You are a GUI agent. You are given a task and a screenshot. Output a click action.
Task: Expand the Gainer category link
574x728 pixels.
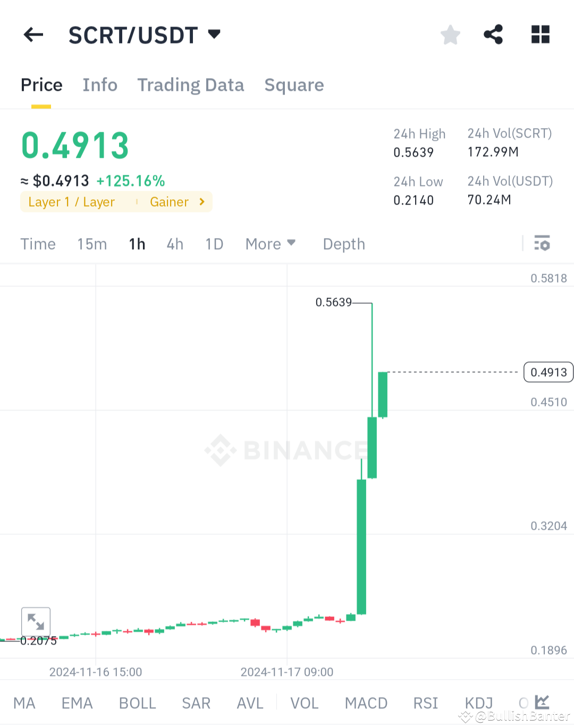click(x=175, y=202)
